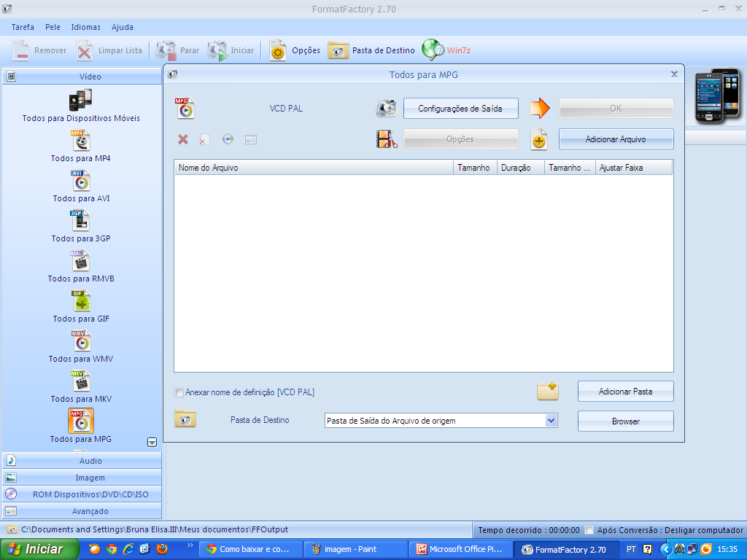
Task: Click the OK button in dialog
Action: point(616,109)
